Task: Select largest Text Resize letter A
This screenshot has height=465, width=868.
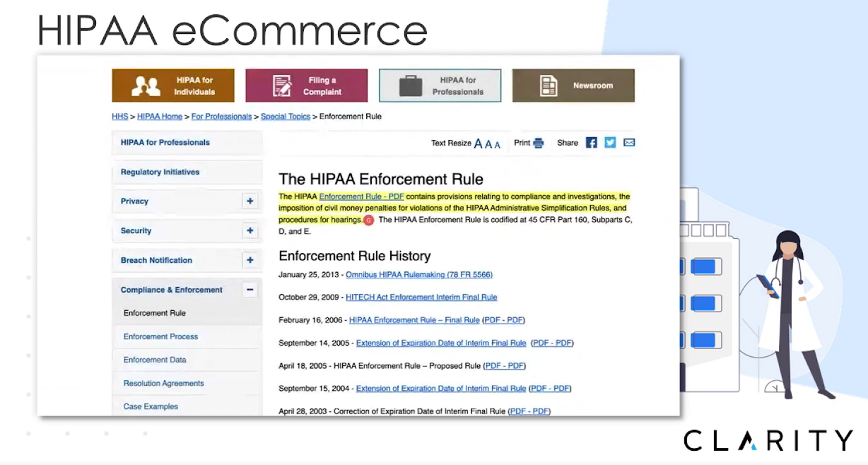Action: click(478, 143)
